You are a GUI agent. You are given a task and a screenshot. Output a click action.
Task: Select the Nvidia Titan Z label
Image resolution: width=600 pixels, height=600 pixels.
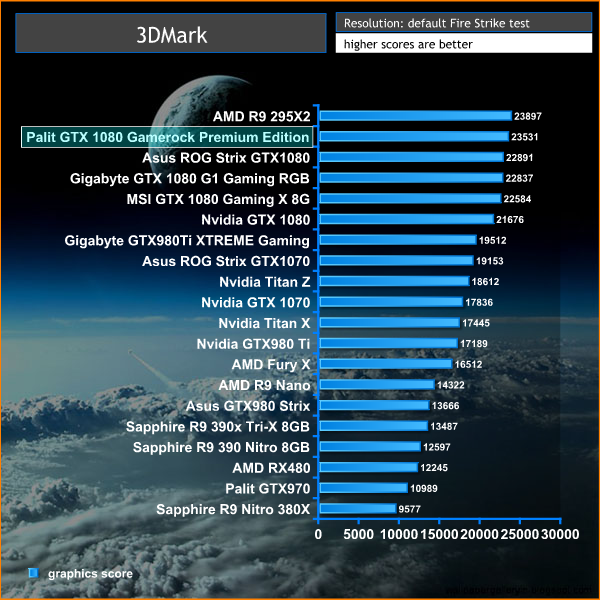click(264, 282)
